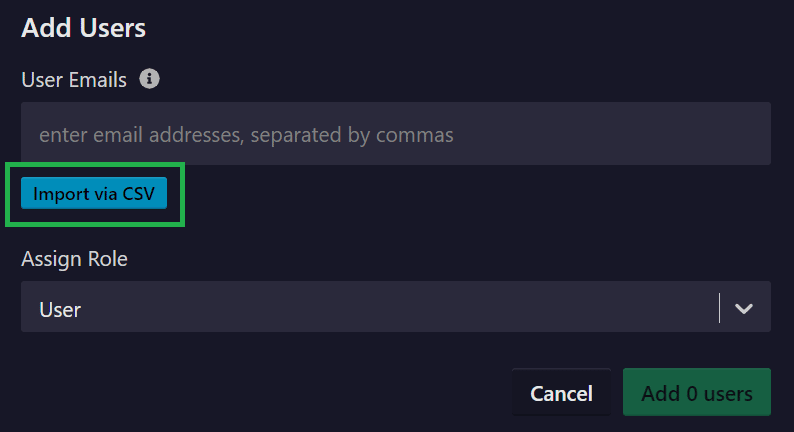794x432 pixels.
Task: Confirm with the green Add users button
Action: (x=696, y=393)
